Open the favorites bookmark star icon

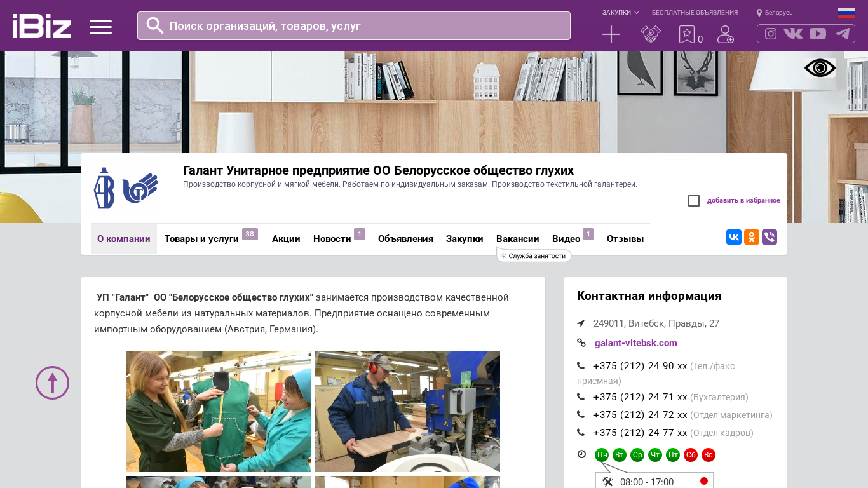(687, 34)
